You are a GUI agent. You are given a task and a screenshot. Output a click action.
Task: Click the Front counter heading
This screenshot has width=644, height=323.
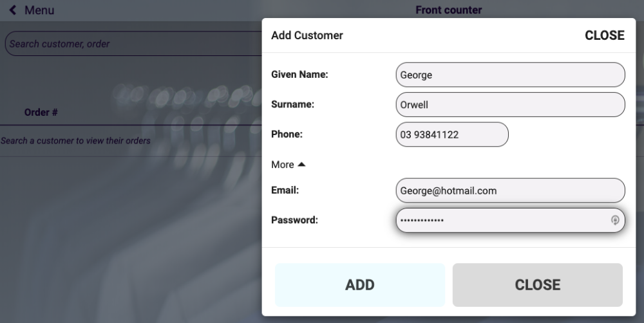pyautogui.click(x=448, y=10)
